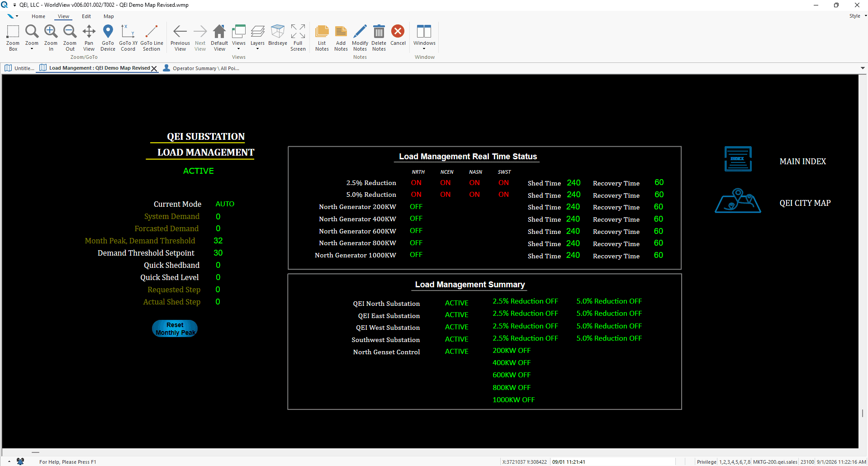Expand the Zoom dropdown arrow
868x466 pixels.
32,49
